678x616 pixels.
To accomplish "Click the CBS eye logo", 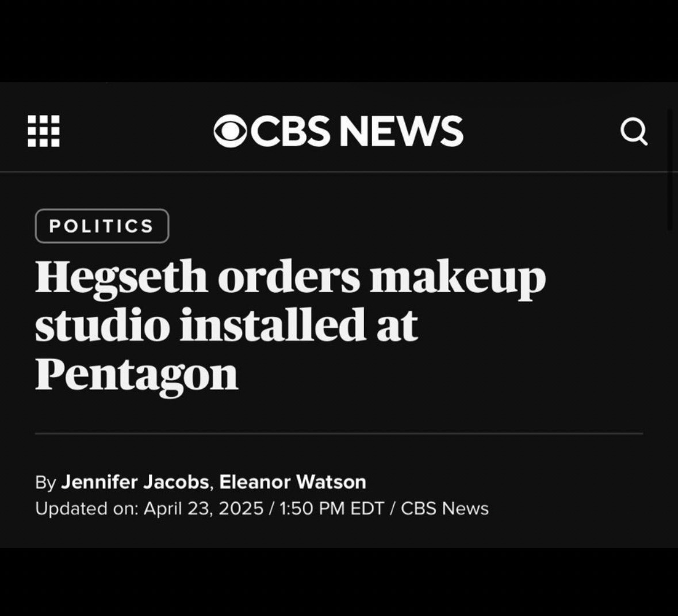I will coord(231,131).
